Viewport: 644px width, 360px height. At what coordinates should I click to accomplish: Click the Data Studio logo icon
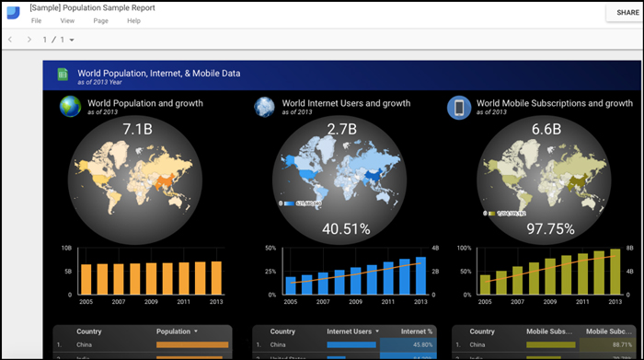(13, 13)
